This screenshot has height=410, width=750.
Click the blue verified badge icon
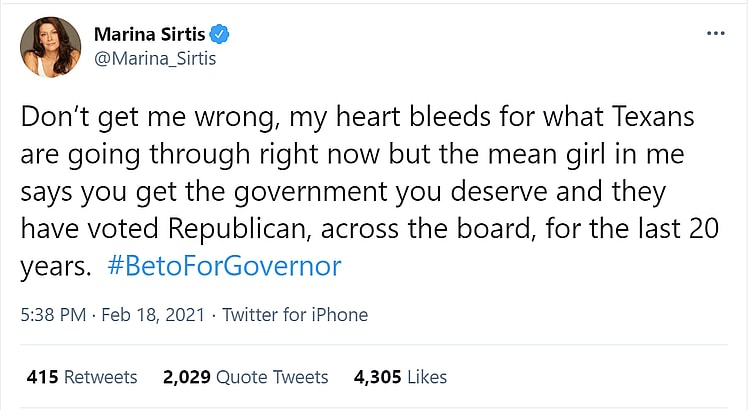(x=219, y=35)
